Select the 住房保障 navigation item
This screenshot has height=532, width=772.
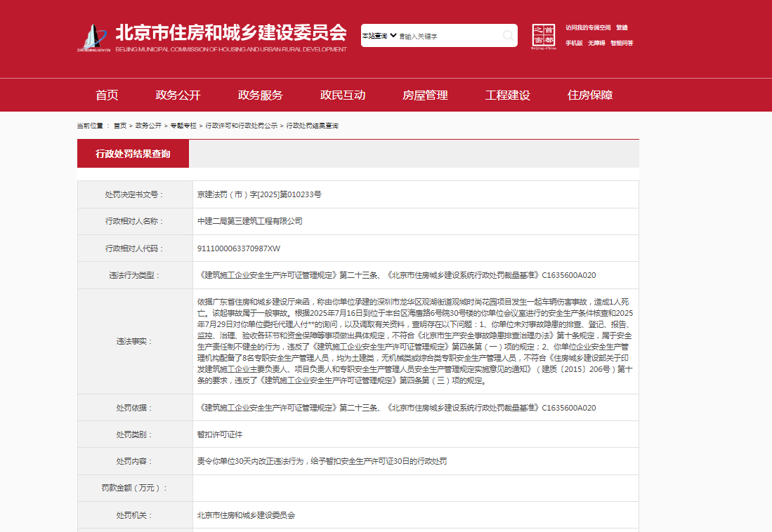[x=590, y=95]
